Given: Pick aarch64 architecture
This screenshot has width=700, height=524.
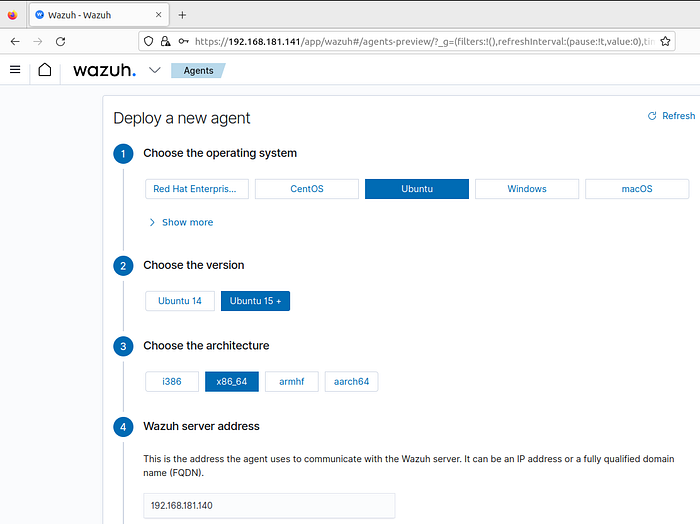Looking at the screenshot, I should click(x=351, y=382).
